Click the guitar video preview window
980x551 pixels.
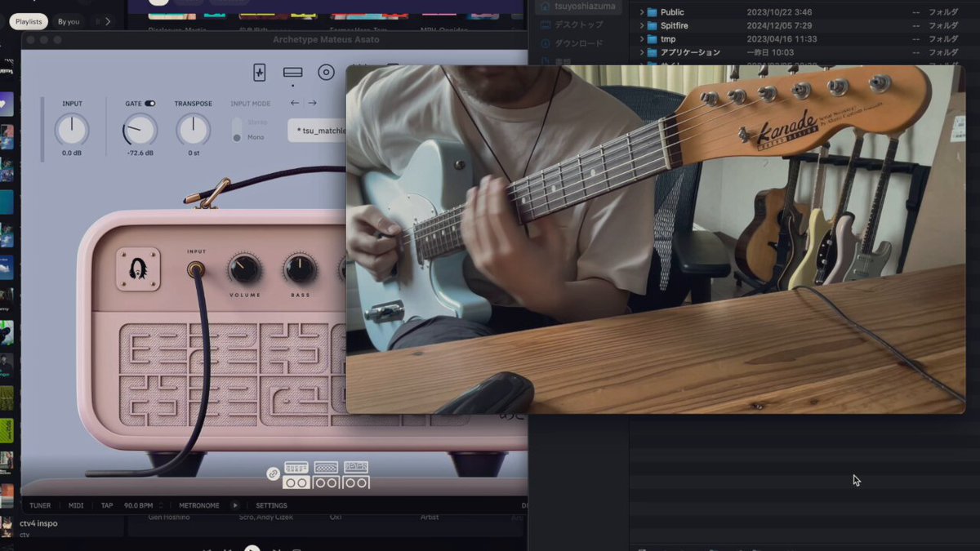coord(655,239)
